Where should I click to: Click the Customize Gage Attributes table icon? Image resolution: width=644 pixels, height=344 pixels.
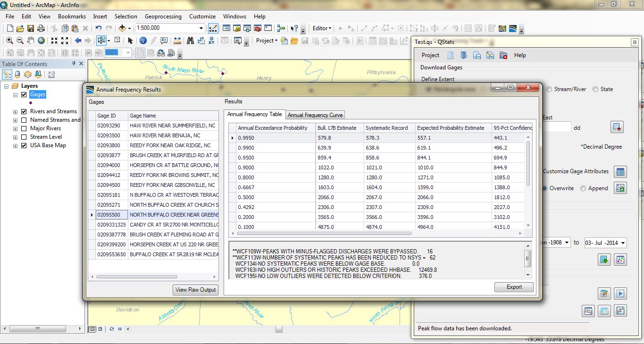pos(619,172)
